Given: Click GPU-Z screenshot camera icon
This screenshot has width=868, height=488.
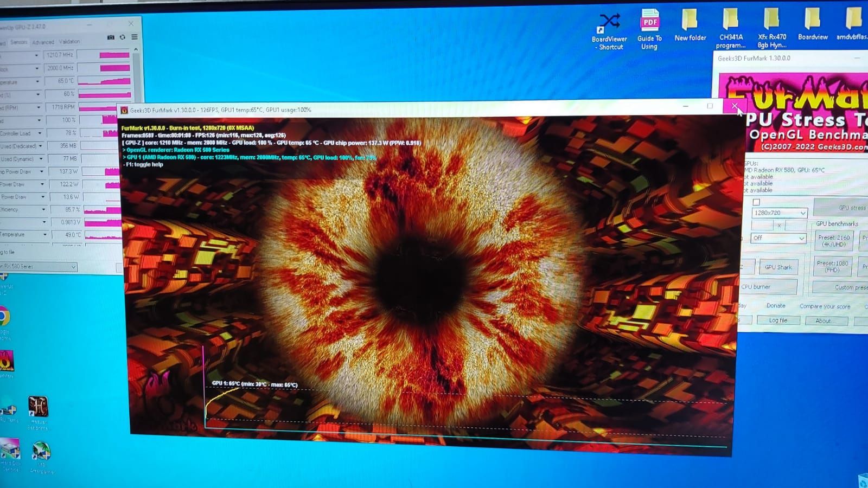Looking at the screenshot, I should tap(111, 37).
